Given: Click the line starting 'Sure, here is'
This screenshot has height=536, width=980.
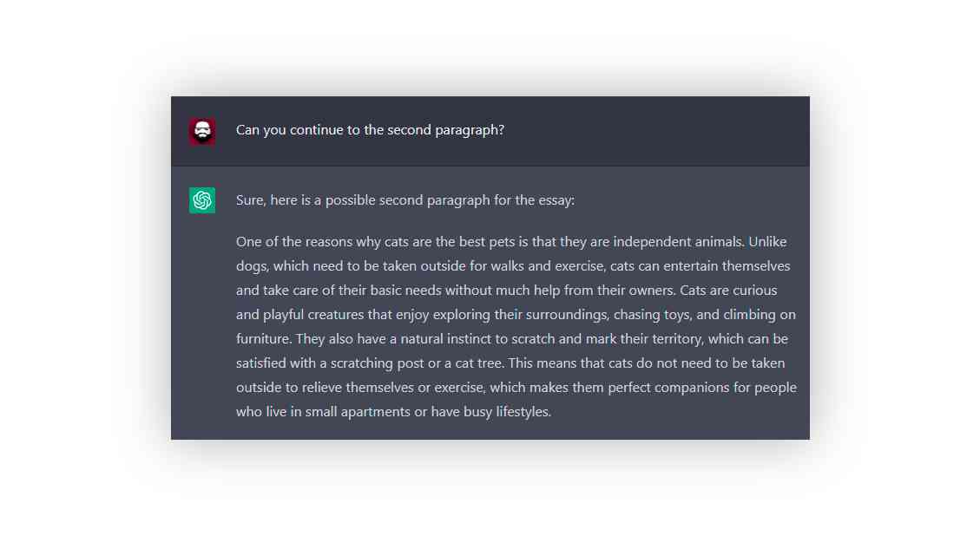Looking at the screenshot, I should [x=405, y=200].
